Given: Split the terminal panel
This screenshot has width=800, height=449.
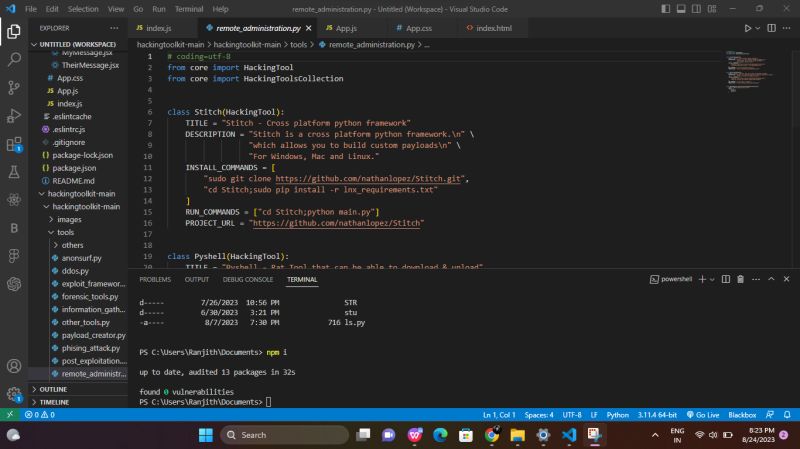Looking at the screenshot, I should tap(726, 279).
